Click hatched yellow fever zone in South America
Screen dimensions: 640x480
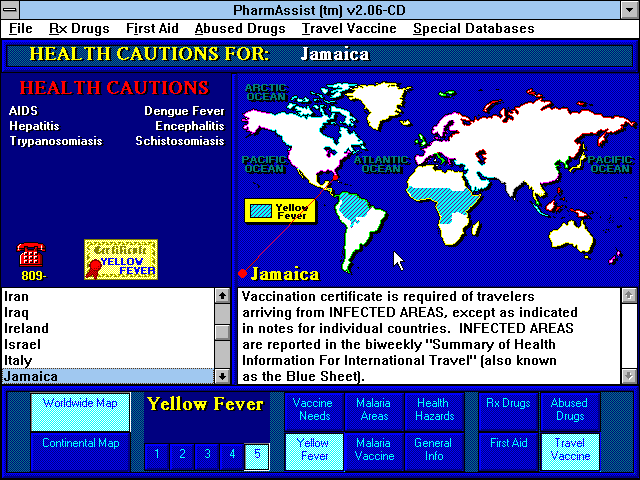pyautogui.click(x=354, y=205)
